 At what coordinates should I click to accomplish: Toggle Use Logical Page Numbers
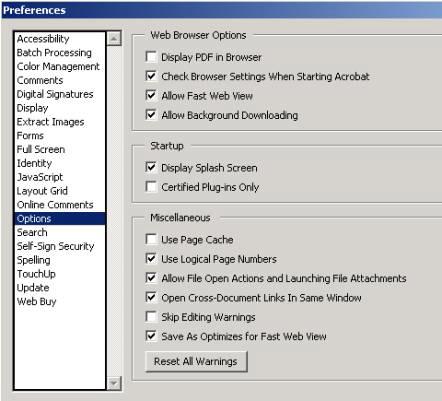[x=151, y=259]
